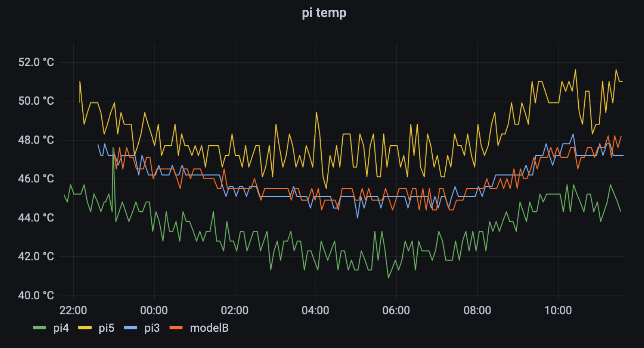This screenshot has height=348, width=644.
Task: Toggle the pi5 series in the legend
Action: click(106, 328)
